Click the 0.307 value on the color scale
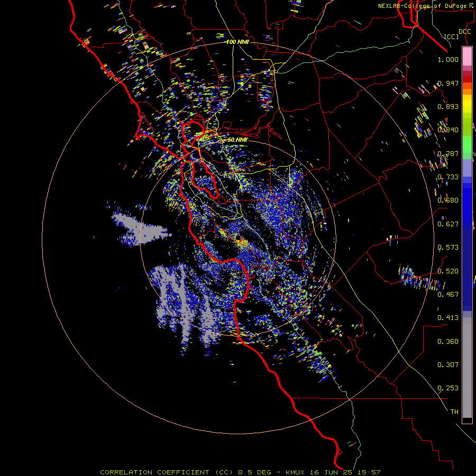The height and width of the screenshot is (476, 476). [x=448, y=365]
